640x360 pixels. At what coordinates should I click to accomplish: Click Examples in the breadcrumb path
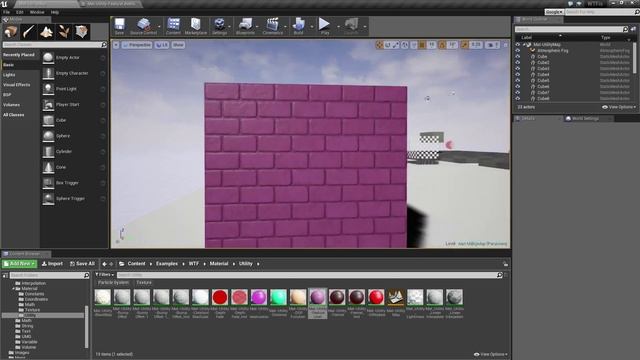pyautogui.click(x=167, y=264)
